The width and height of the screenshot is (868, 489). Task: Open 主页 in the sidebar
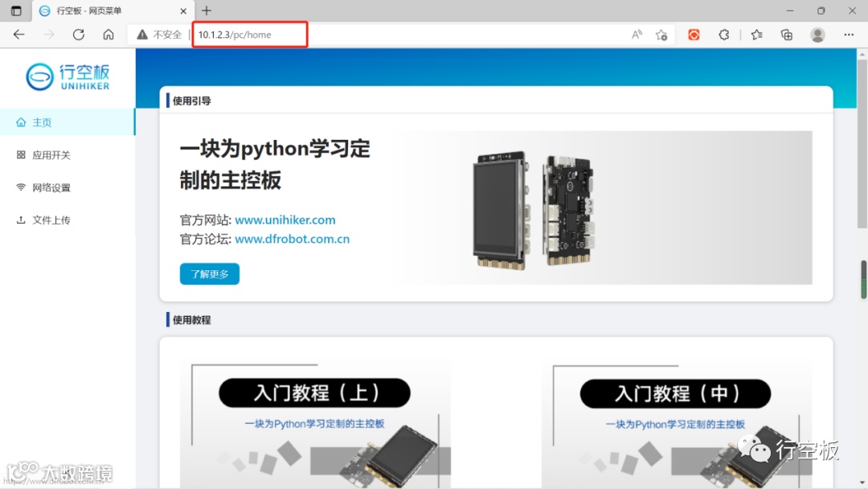click(x=68, y=121)
